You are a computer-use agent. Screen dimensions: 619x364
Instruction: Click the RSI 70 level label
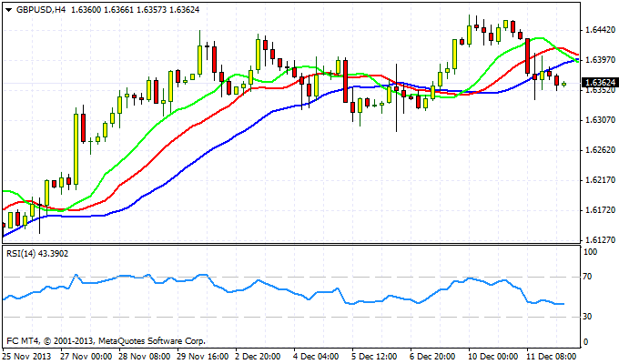point(587,277)
